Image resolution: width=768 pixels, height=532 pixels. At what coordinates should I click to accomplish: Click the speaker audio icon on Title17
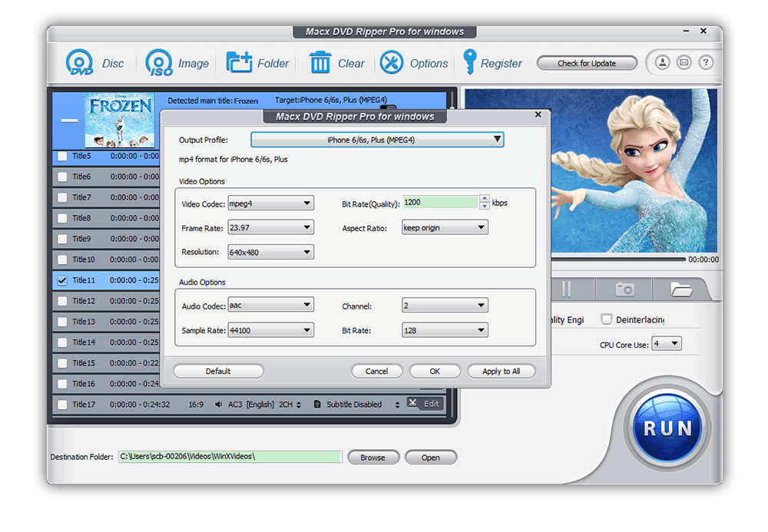point(218,405)
